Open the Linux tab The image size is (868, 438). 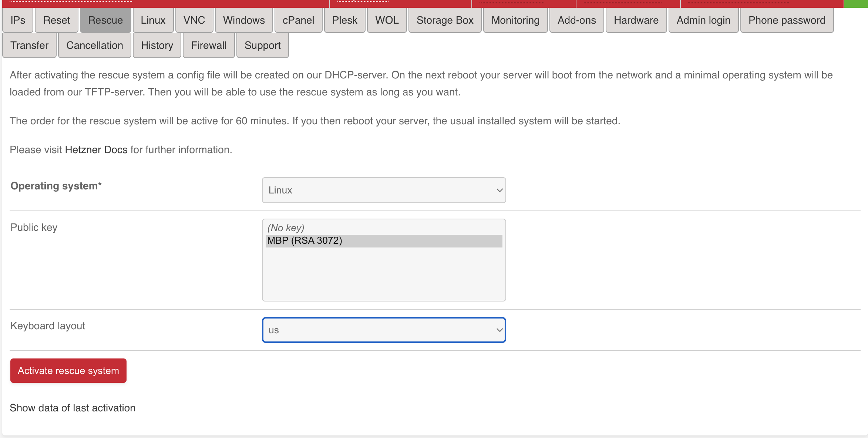(x=153, y=20)
